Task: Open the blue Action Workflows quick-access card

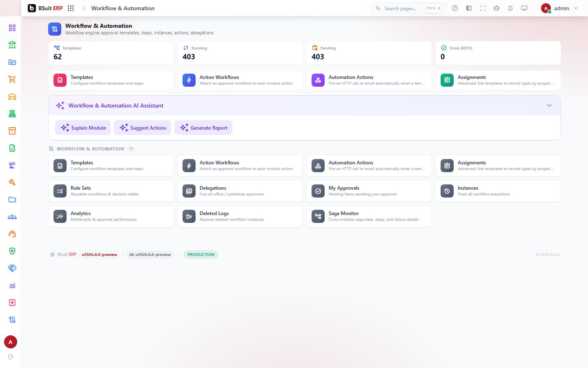Action: point(240,80)
